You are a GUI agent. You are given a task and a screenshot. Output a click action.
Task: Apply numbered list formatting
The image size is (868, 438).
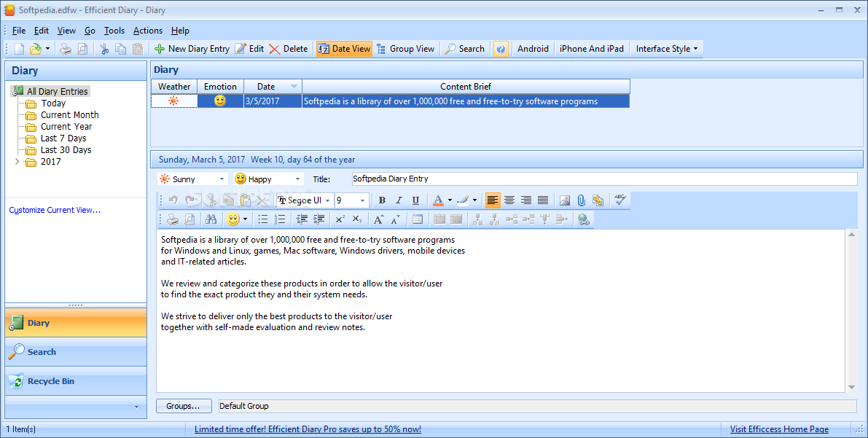(x=280, y=219)
